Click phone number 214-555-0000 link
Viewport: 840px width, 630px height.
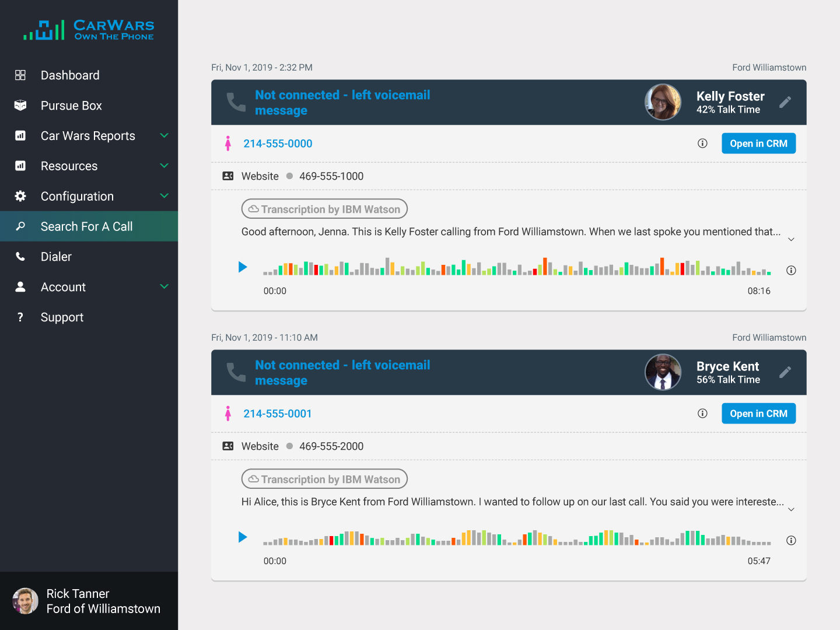tap(278, 143)
